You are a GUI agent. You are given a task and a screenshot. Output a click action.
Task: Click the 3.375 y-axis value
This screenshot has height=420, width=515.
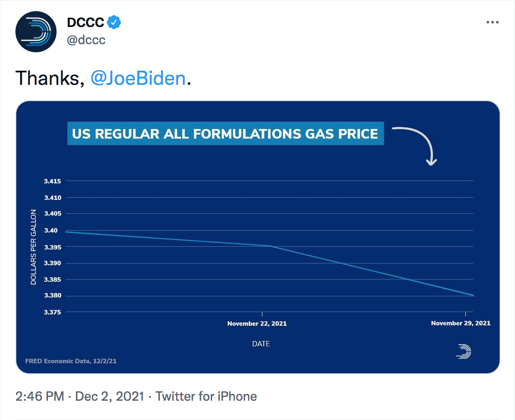(x=53, y=312)
